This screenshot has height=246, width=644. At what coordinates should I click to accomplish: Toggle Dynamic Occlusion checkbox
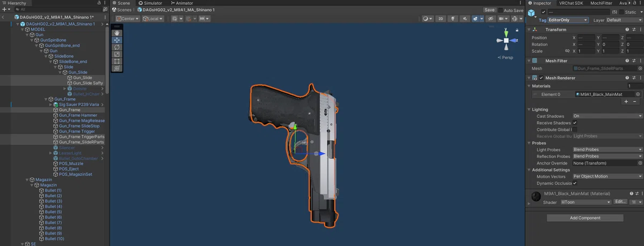tap(575, 183)
